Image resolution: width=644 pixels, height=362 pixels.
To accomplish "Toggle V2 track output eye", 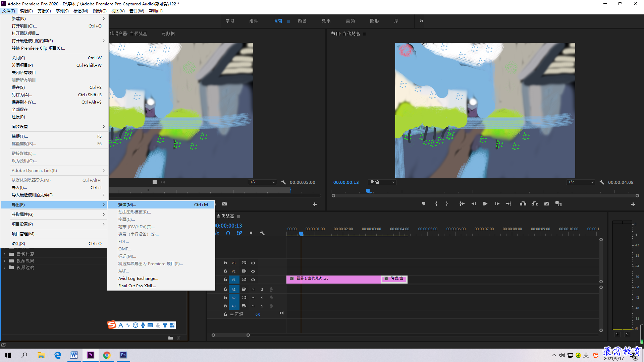I will [x=253, y=271].
